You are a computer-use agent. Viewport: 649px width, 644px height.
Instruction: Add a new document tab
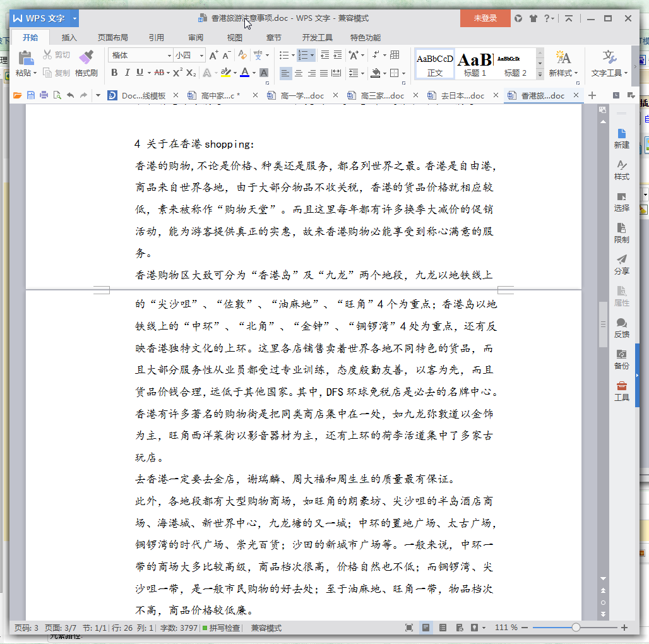592,95
